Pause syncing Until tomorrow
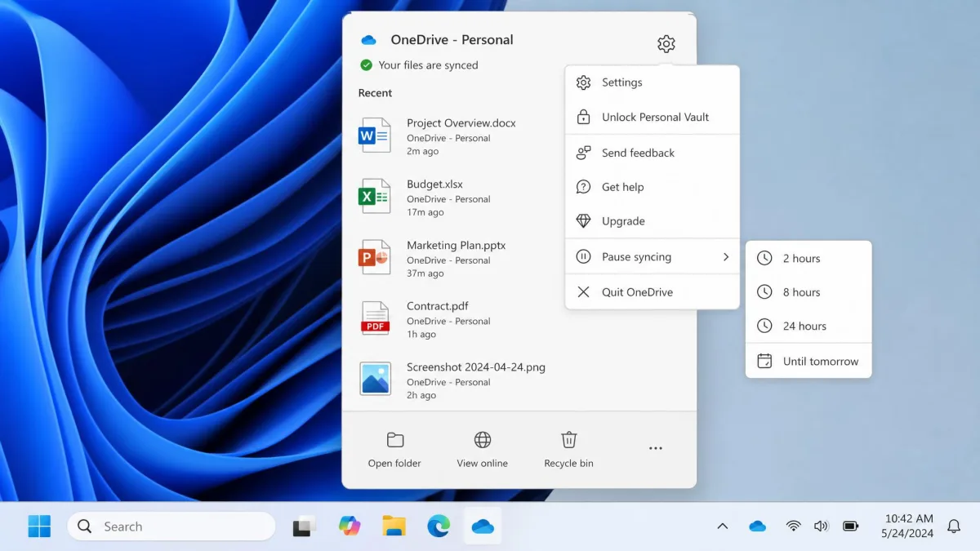Image resolution: width=980 pixels, height=551 pixels. (808, 361)
